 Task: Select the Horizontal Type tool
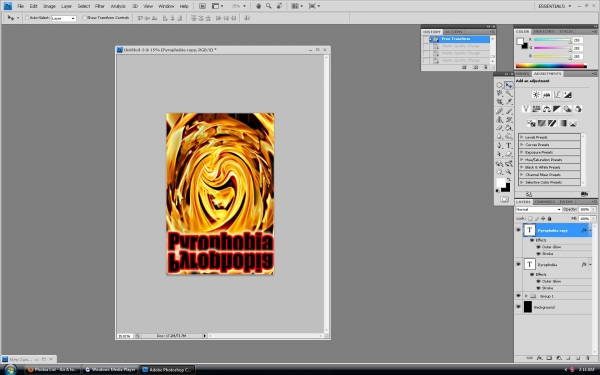coord(509,145)
